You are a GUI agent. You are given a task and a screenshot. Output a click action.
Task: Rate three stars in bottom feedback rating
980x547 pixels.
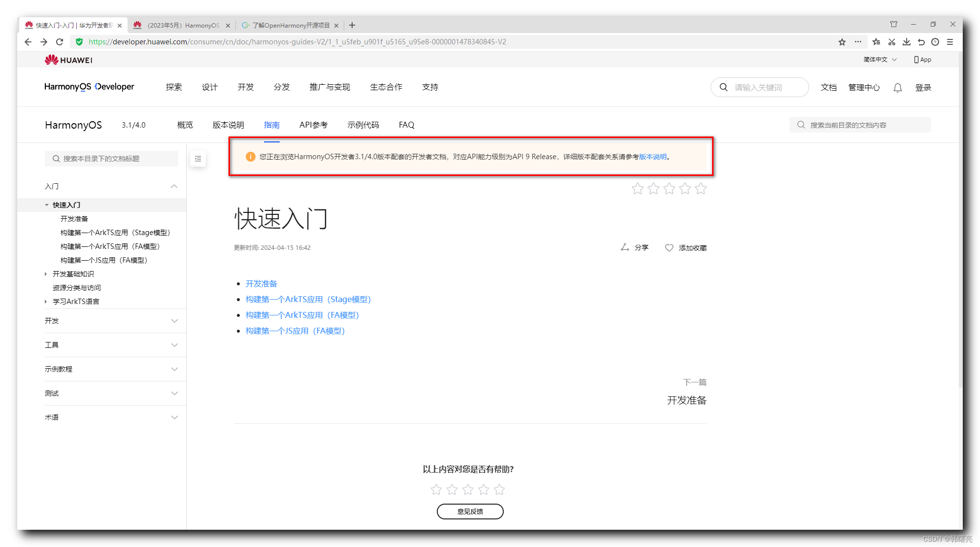tap(468, 489)
